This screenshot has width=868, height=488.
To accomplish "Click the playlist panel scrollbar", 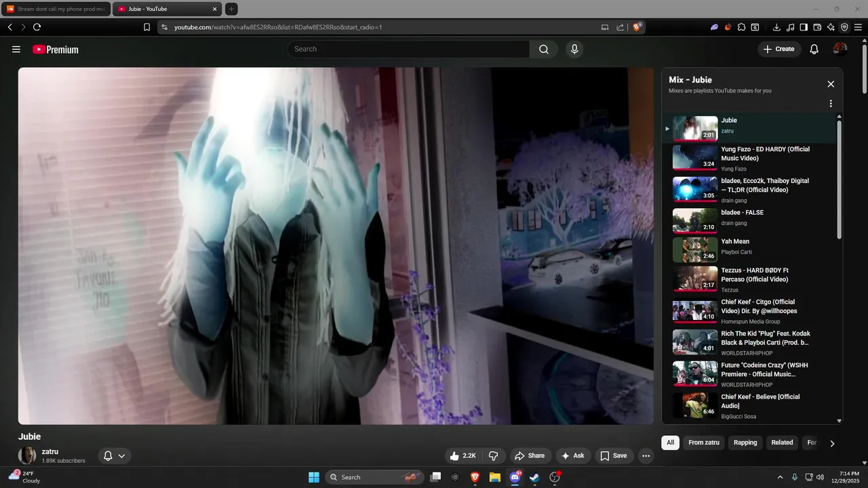I will [840, 180].
